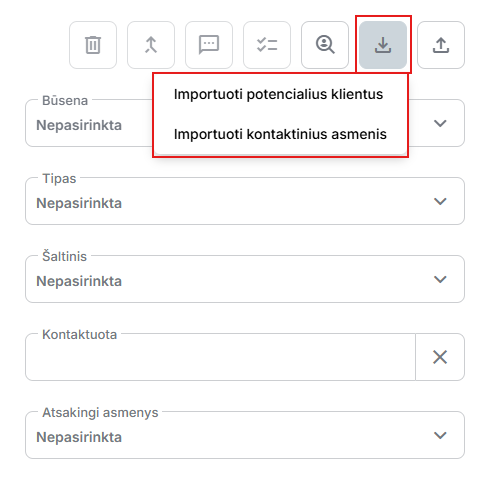Open the comment bubble icon
The height and width of the screenshot is (481, 487).
(209, 45)
